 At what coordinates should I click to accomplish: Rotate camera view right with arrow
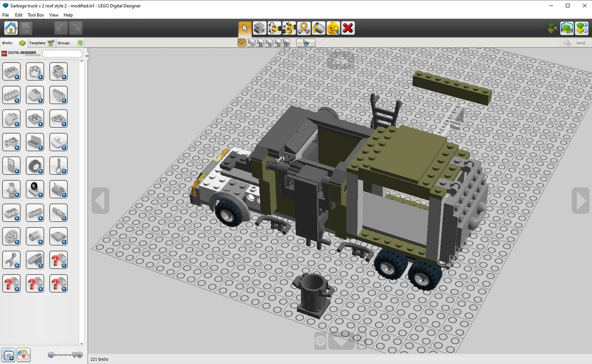[581, 200]
